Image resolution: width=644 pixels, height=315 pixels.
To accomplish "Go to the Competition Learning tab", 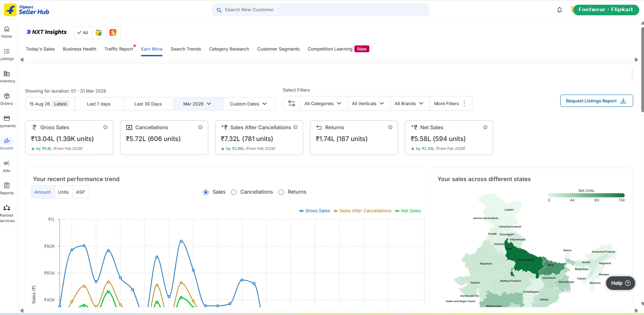I will coord(338,49).
